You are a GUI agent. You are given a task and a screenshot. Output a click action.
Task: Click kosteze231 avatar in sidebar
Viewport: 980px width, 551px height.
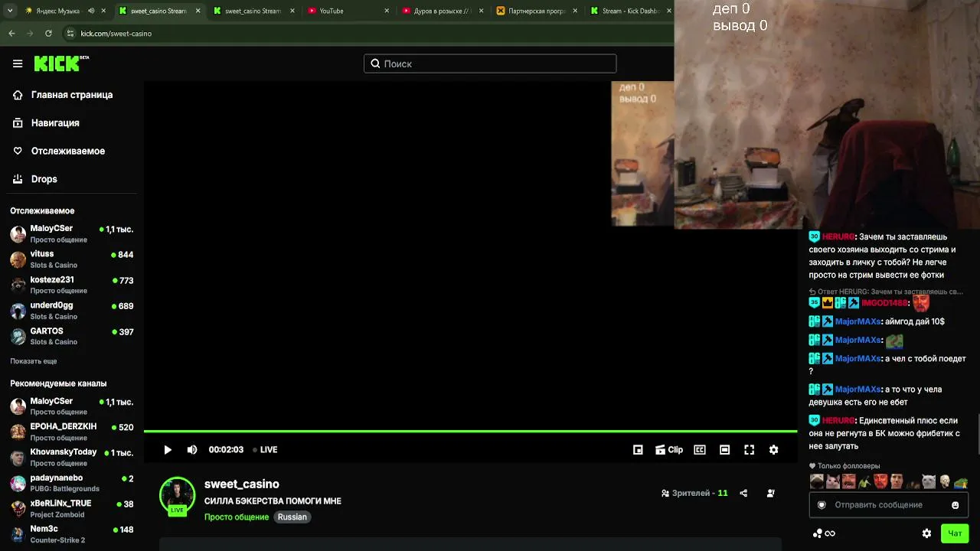[x=18, y=285]
